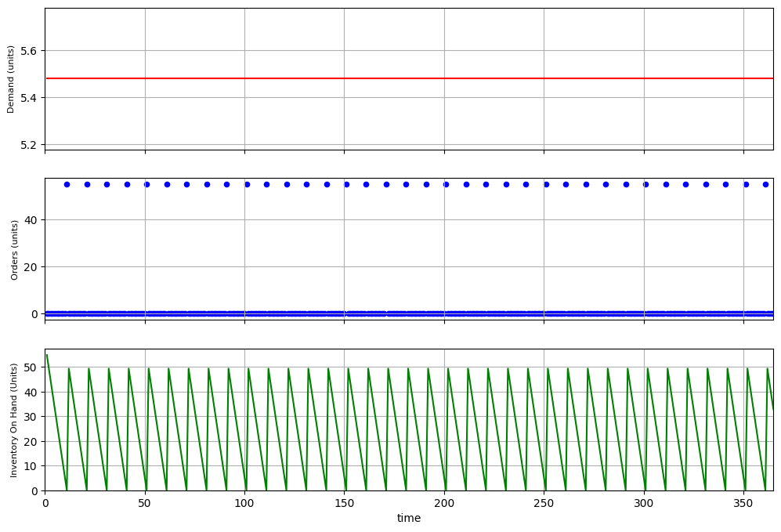
Task: Click the 'Demand (units)' y-axis label
Action: 11,79
